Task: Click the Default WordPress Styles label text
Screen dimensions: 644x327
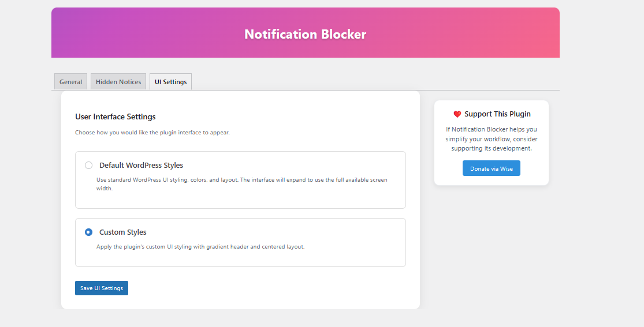Action: [141, 166]
